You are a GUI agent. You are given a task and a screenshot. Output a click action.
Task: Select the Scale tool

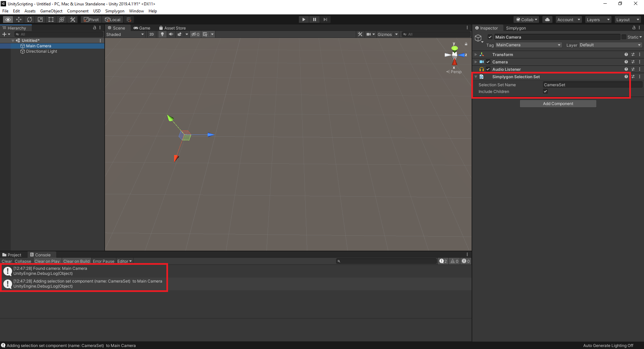(40, 19)
